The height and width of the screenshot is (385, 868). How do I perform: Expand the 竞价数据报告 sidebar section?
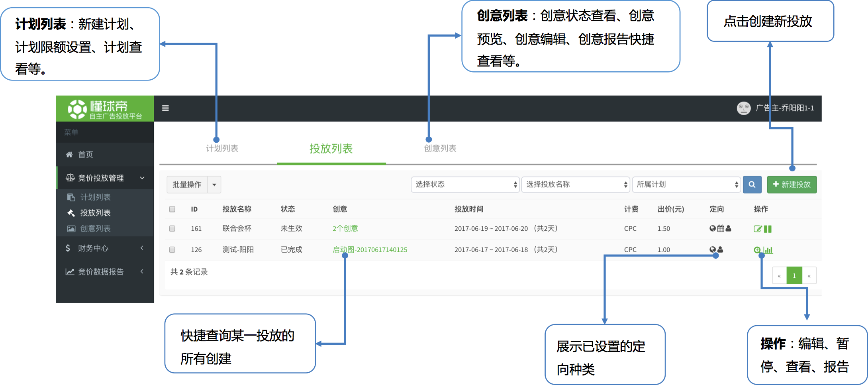coord(105,272)
